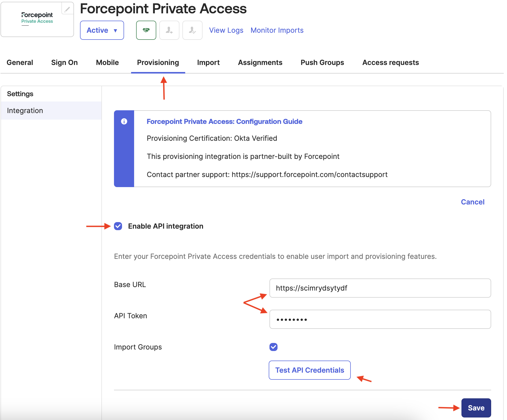Click the Test API Credentials button
The height and width of the screenshot is (420, 507).
pos(309,370)
